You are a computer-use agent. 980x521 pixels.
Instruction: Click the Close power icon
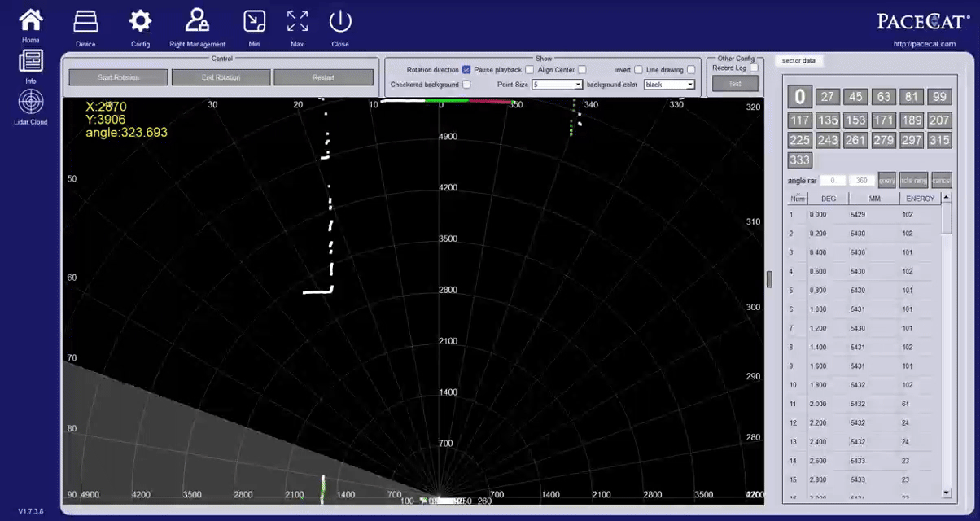[340, 21]
